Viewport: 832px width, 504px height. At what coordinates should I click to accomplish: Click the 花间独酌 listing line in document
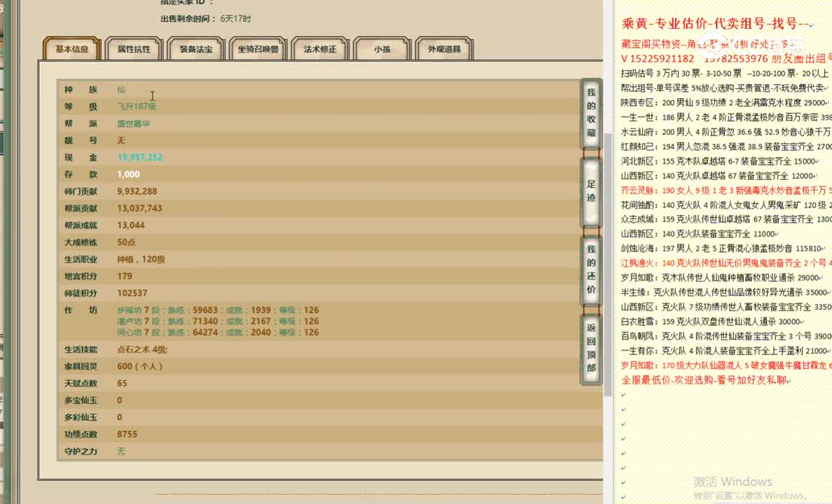(x=726, y=205)
